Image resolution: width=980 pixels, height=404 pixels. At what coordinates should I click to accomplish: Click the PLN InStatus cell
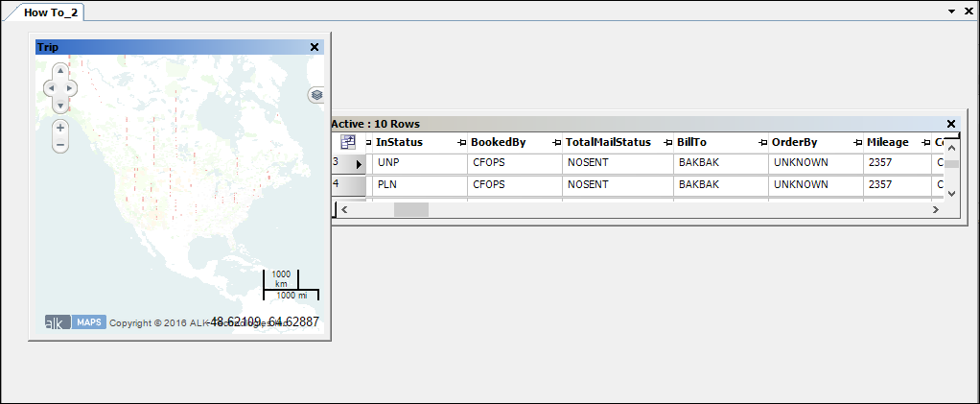click(x=419, y=185)
